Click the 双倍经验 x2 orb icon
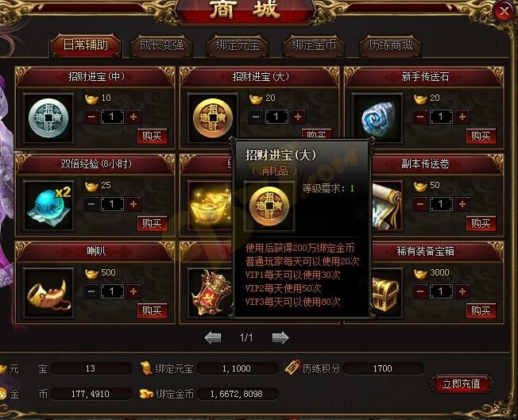Image resolution: width=518 pixels, height=420 pixels. coord(48,205)
